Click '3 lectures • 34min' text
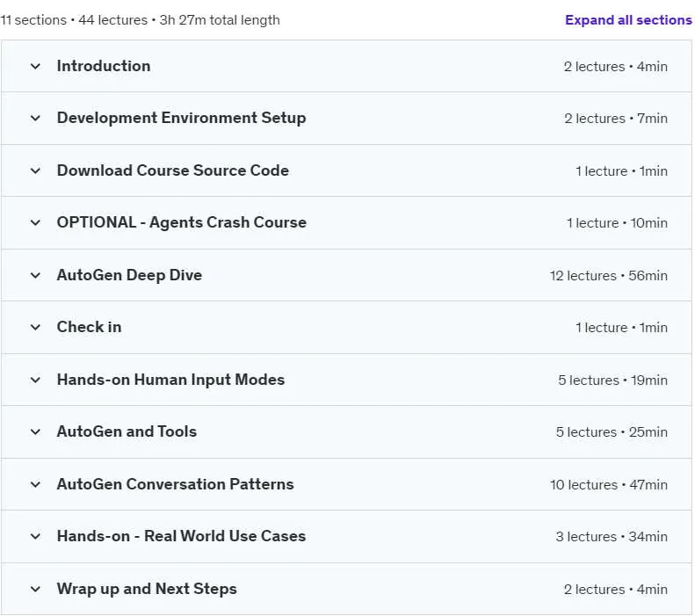Viewport: 695px width, 616px height. [612, 537]
